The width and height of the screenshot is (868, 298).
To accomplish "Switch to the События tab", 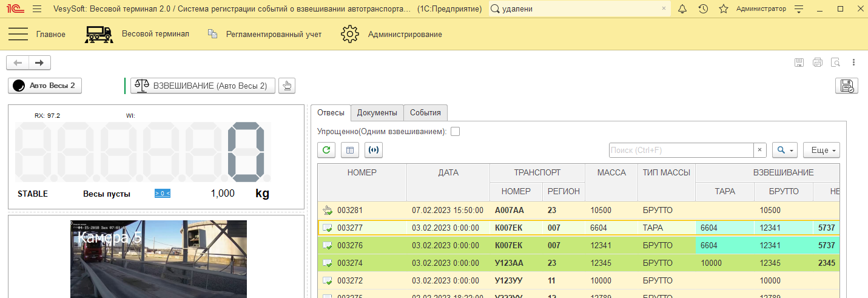I will (x=425, y=112).
